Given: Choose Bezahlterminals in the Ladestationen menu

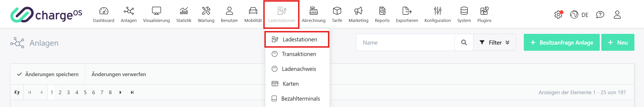Looking at the screenshot, I should pyautogui.click(x=300, y=99).
